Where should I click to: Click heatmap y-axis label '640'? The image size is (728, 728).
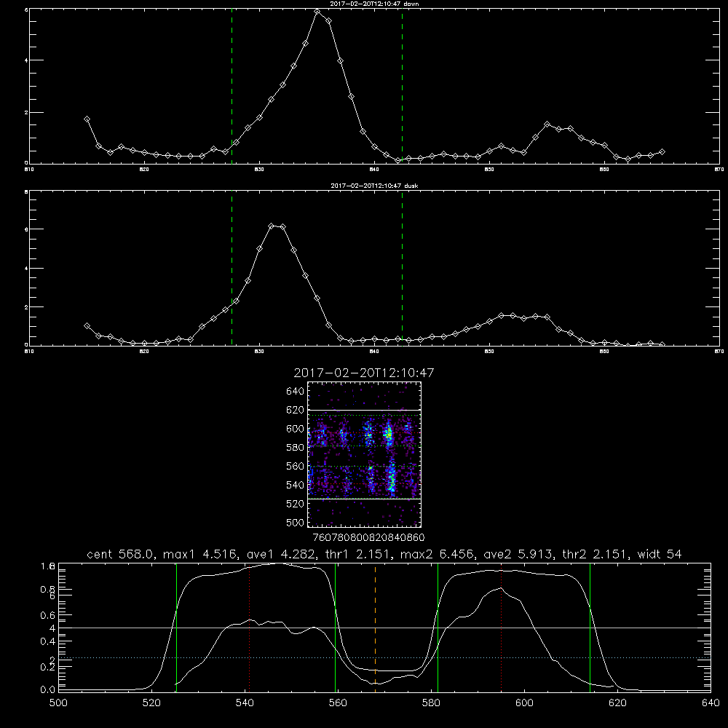tap(296, 392)
